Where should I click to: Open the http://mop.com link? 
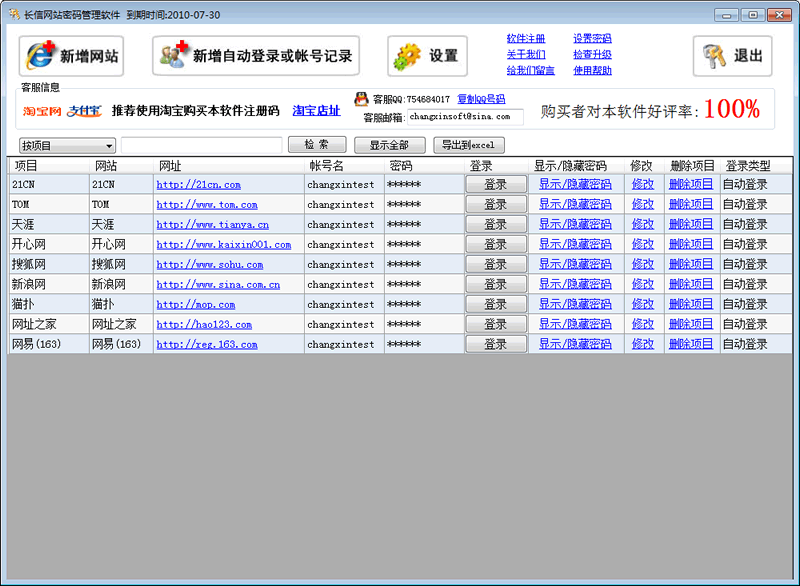click(195, 304)
